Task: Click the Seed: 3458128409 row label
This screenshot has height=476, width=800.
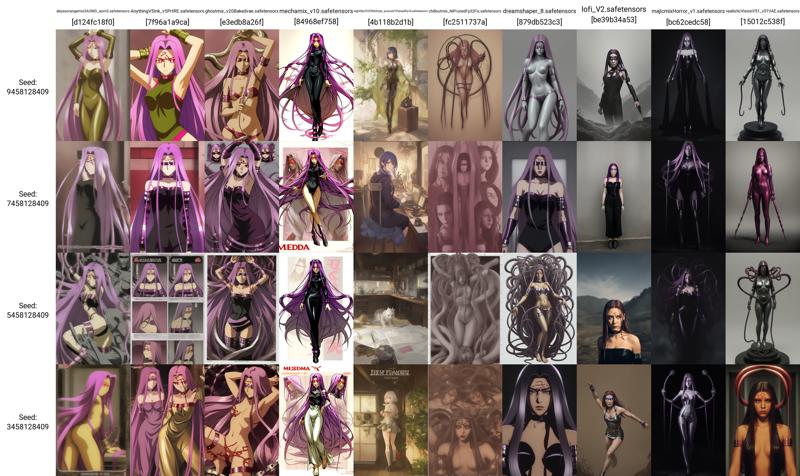Action: click(28, 422)
